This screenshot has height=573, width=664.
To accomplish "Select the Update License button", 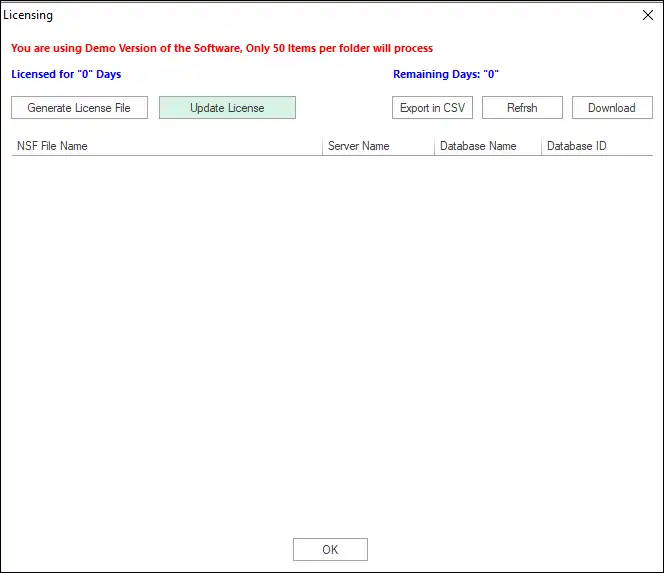I will pyautogui.click(x=227, y=108).
